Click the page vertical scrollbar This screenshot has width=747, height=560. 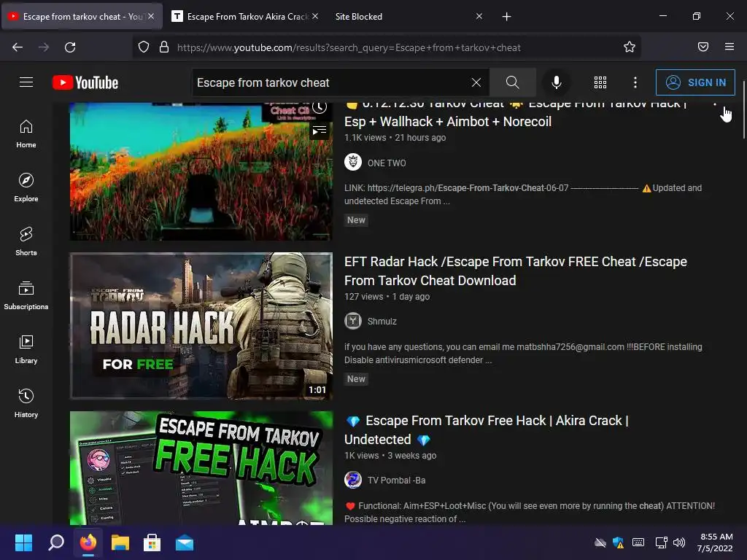pyautogui.click(x=744, y=109)
